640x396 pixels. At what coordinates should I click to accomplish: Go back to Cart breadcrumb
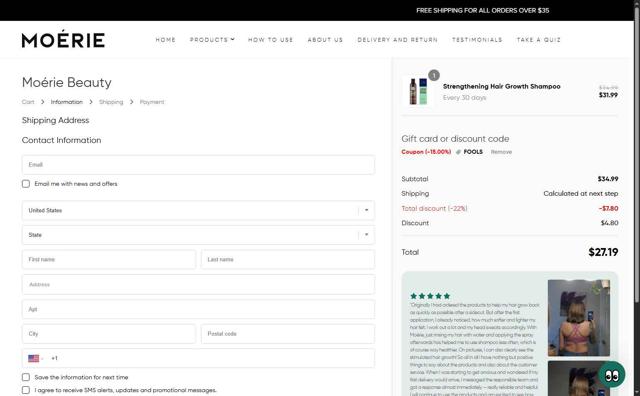coord(28,102)
